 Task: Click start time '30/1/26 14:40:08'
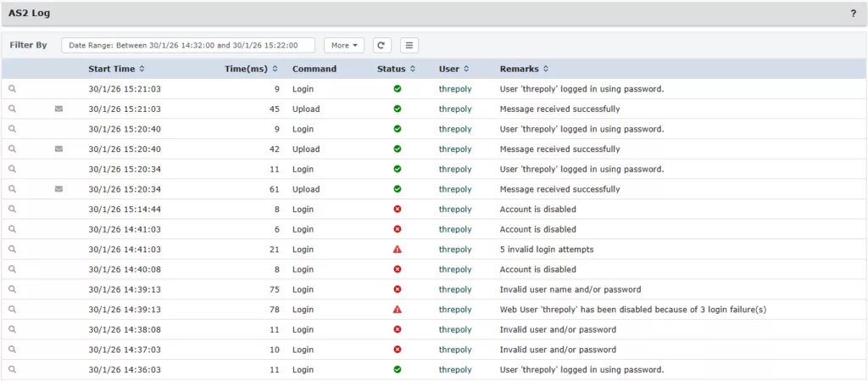coord(125,269)
